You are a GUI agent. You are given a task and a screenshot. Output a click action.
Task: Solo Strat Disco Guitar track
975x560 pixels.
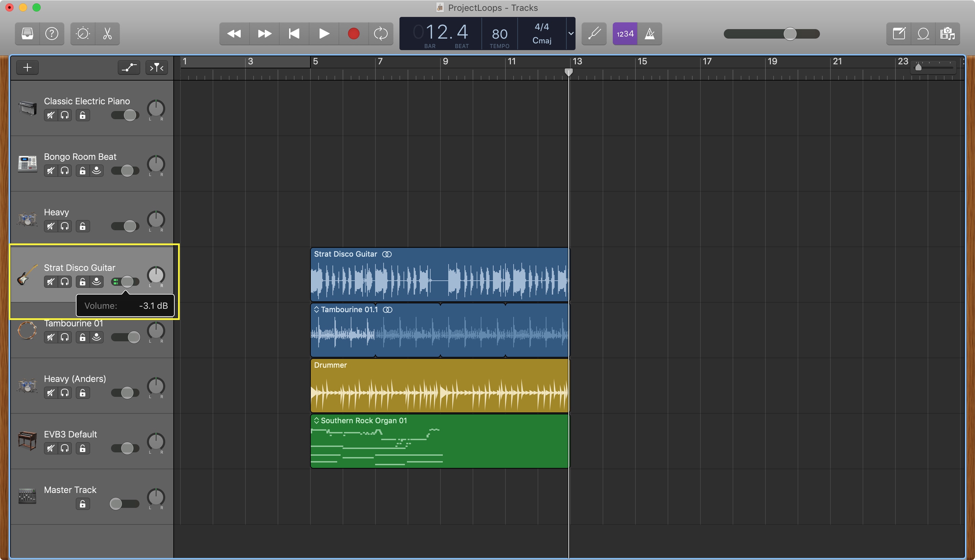pos(65,282)
